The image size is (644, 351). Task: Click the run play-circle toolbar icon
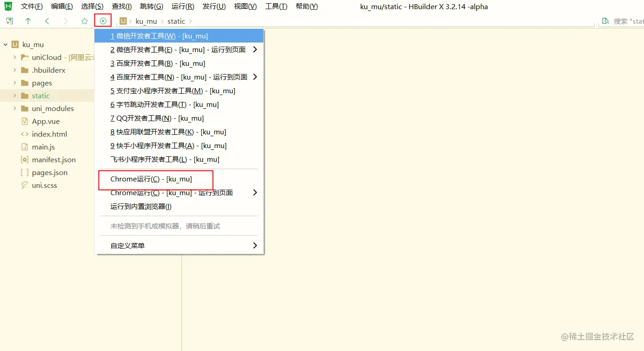(103, 21)
